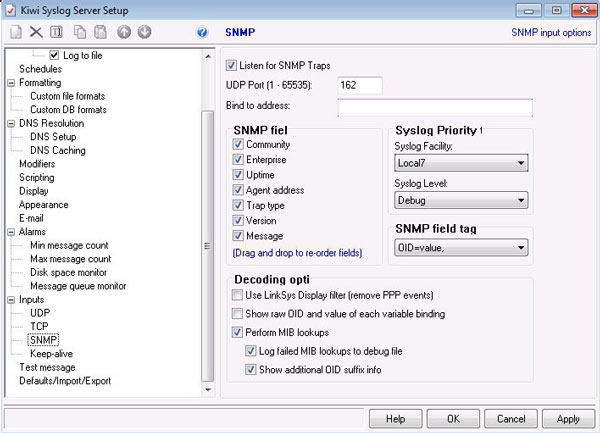Image resolution: width=600 pixels, height=433 pixels.
Task: Click the Move Down arrow icon
Action: tap(145, 32)
